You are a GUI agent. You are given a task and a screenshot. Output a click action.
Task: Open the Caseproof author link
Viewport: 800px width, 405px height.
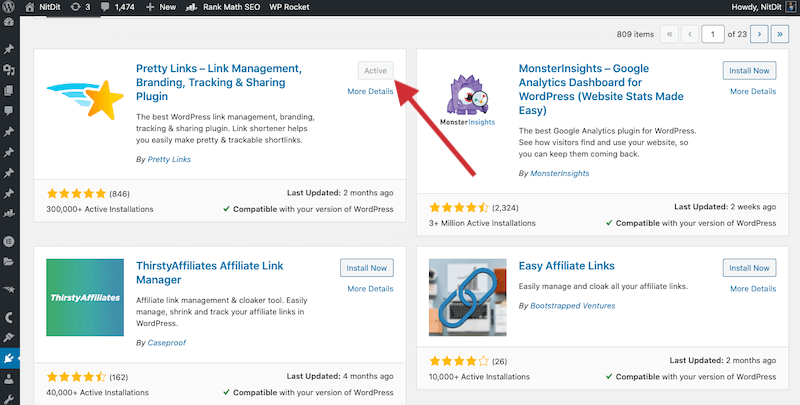(x=166, y=343)
